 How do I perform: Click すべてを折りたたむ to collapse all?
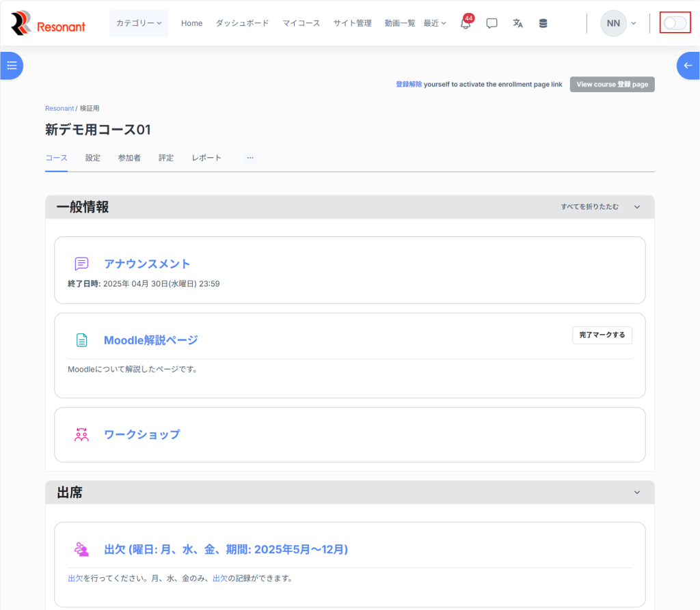[x=589, y=207]
